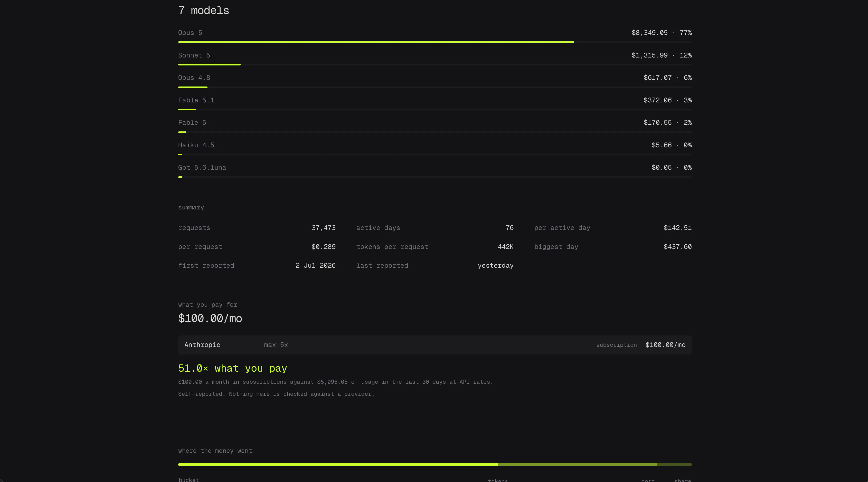Image resolution: width=868 pixels, height=482 pixels.
Task: Select the requests count 37,473
Action: (324, 228)
